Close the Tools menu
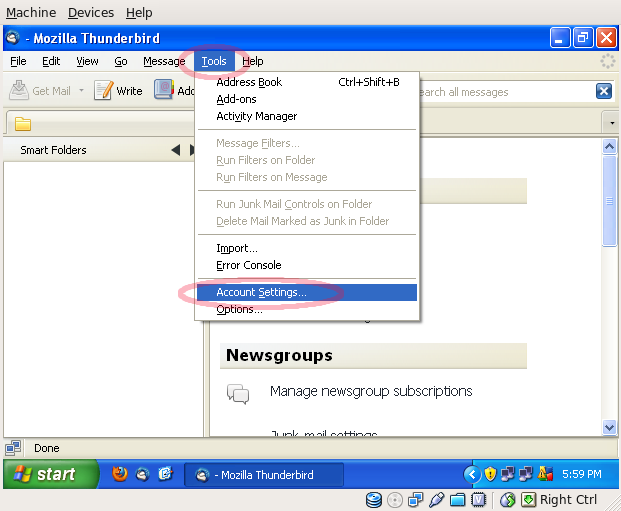The image size is (621, 511). point(214,61)
